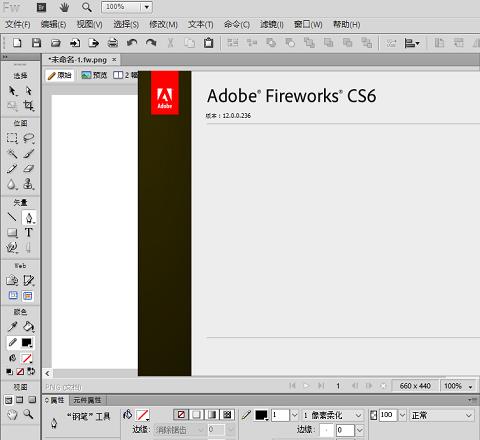Select the Paint Bucket tool

(29, 327)
